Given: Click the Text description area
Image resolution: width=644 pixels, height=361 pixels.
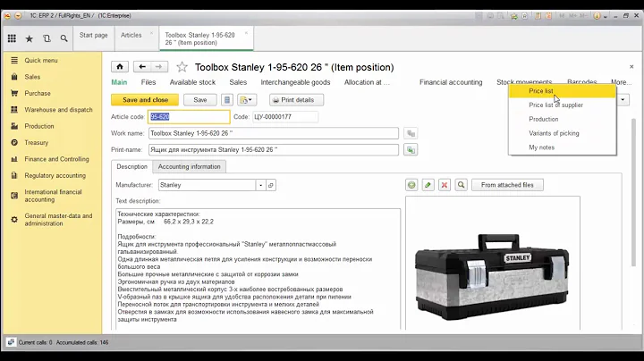Looking at the screenshot, I should 258,269.
